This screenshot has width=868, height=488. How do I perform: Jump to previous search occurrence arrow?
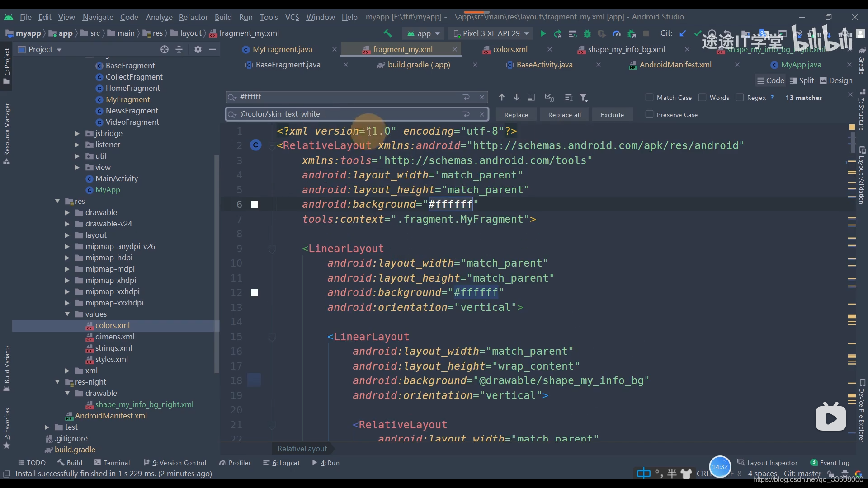coord(502,98)
